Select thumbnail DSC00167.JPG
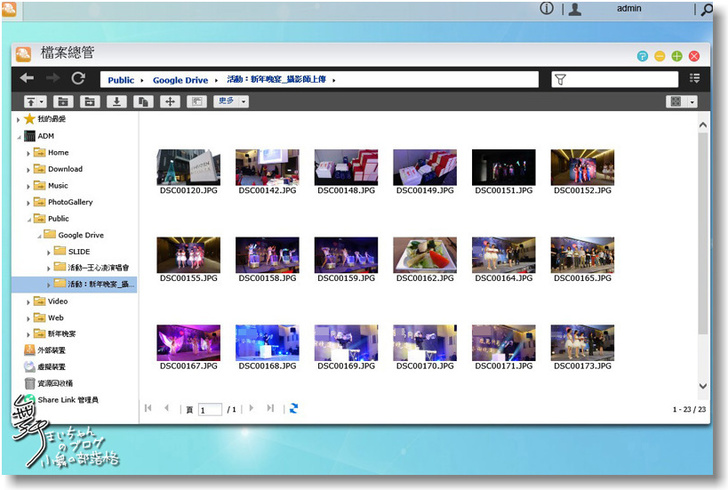The height and width of the screenshot is (490, 728). tap(188, 343)
